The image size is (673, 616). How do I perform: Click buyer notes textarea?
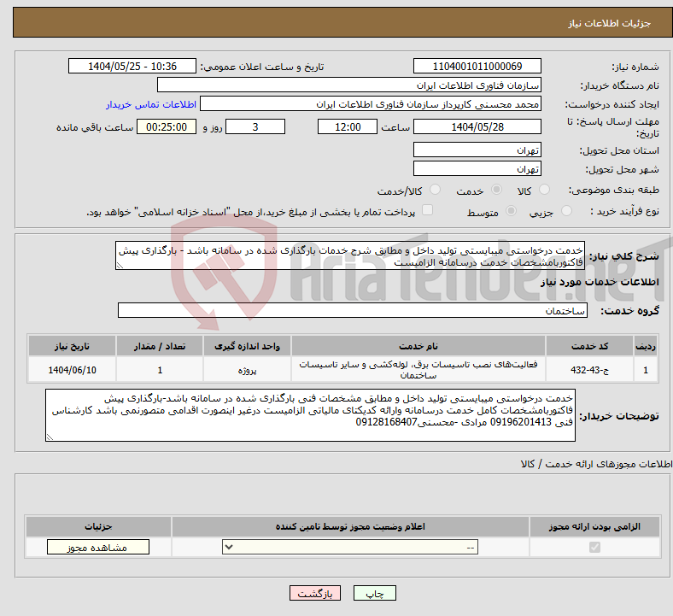coord(310,415)
